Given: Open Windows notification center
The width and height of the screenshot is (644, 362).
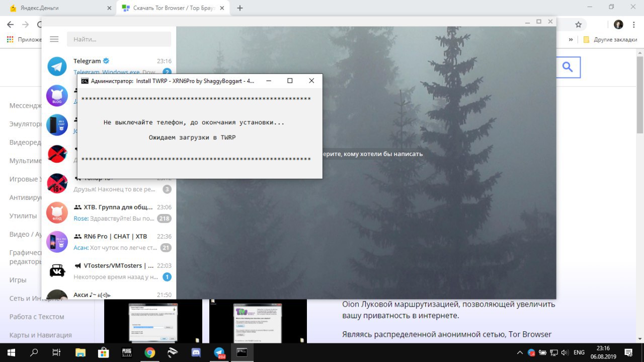Looking at the screenshot, I should click(628, 352).
